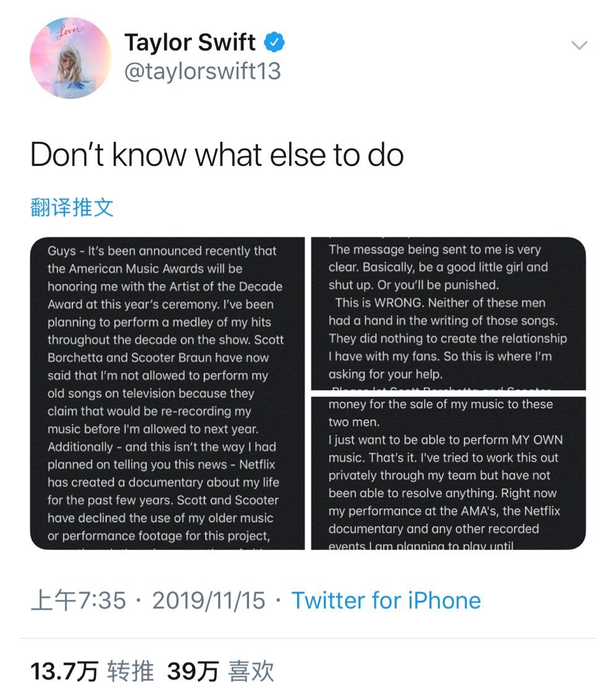Click the 39万 likes count number

[192, 671]
